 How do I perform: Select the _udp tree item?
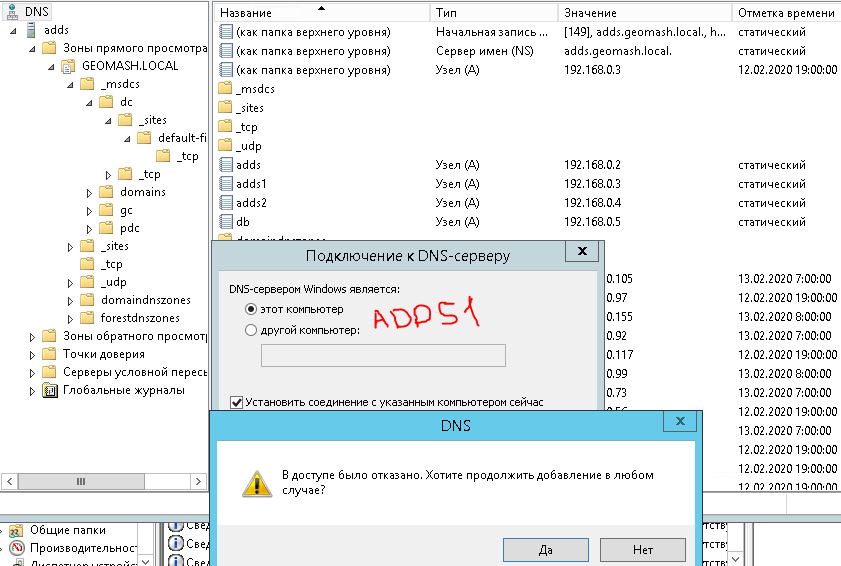coord(114,282)
